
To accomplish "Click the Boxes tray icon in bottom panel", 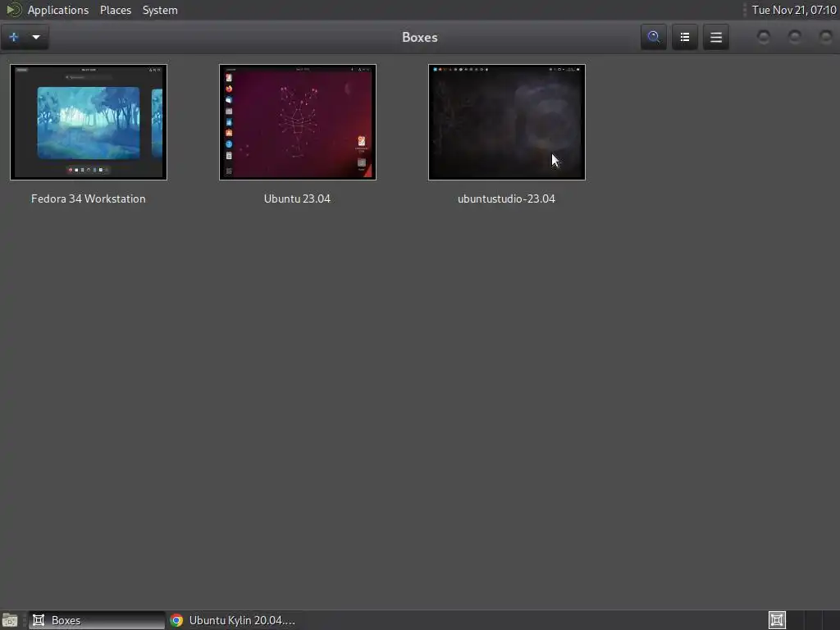I will [x=777, y=620].
